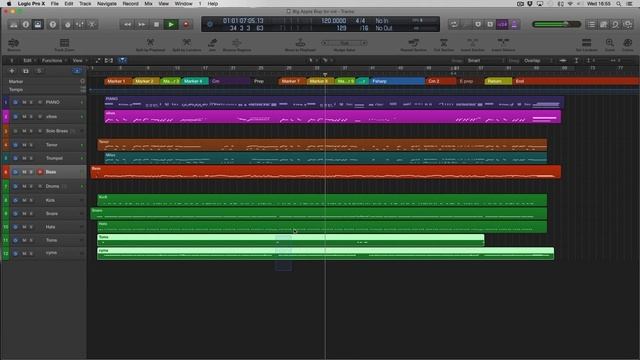This screenshot has height=360, width=640.
Task: Click the Repeat Section toolbar icon
Action: coord(413,44)
